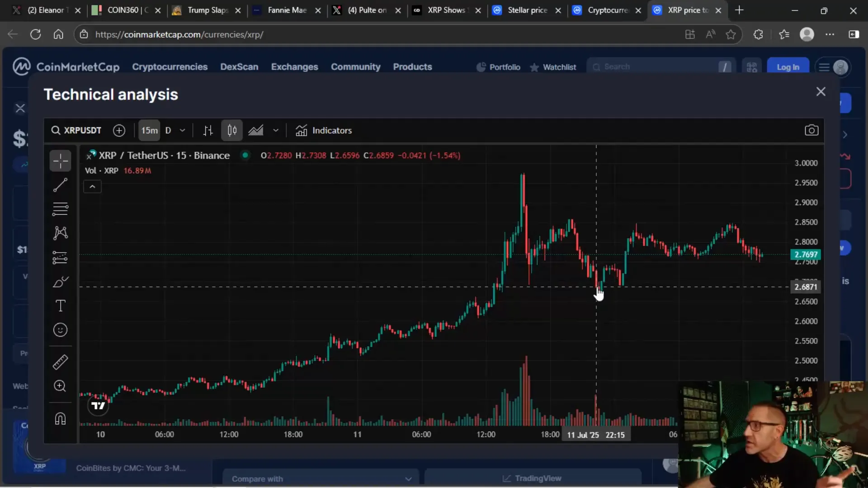The image size is (868, 488).
Task: Select the pattern drawing tool
Action: coord(60,233)
